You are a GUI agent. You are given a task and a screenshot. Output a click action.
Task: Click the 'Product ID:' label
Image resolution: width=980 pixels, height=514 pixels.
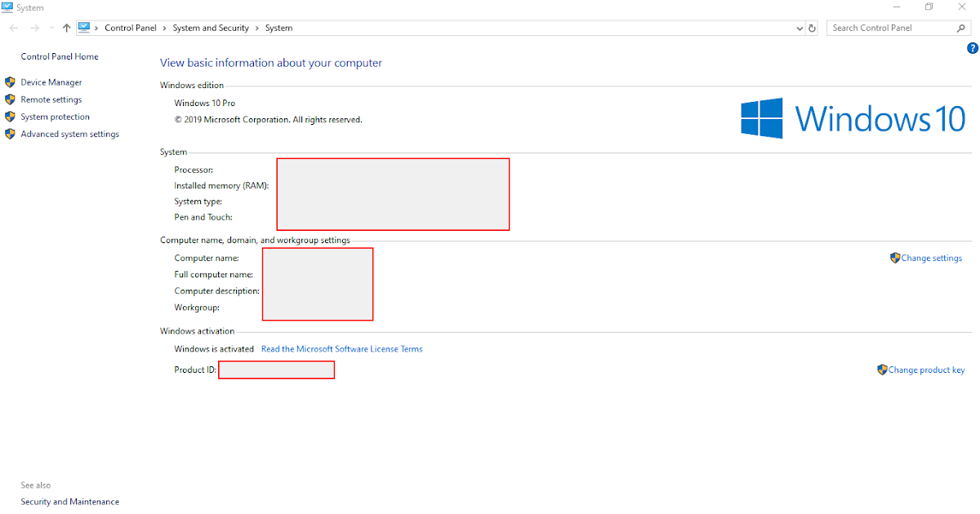tap(195, 370)
